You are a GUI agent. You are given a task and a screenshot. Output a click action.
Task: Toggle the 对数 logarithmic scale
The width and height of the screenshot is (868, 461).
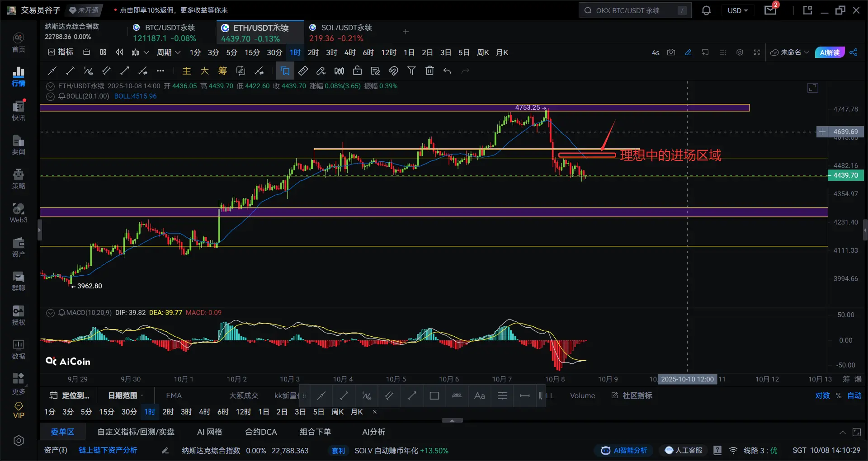822,395
